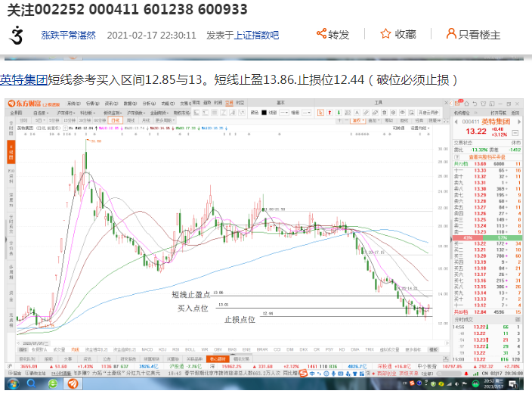Select the orange 核心题材 bottom tab
This screenshot has height=400, width=532.
coord(218,358)
